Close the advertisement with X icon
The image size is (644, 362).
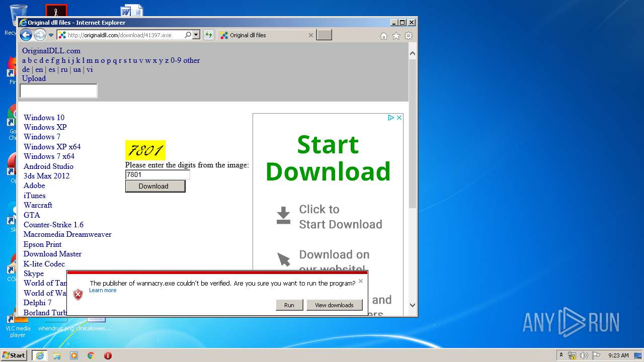[399, 118]
